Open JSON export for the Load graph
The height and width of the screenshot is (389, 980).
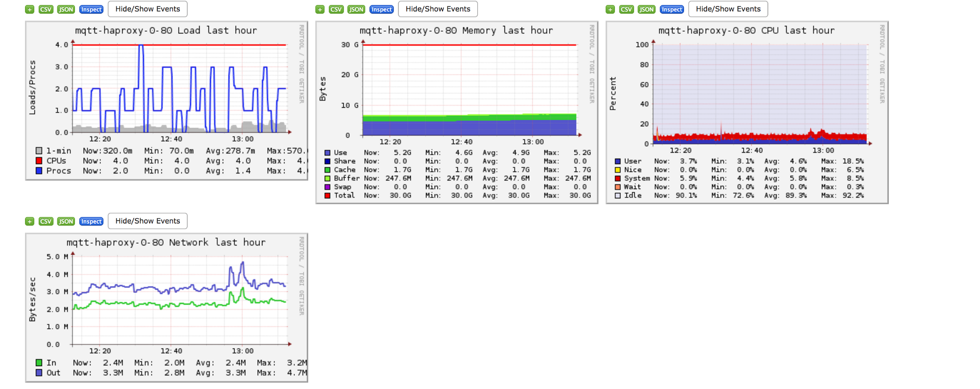[x=66, y=9]
